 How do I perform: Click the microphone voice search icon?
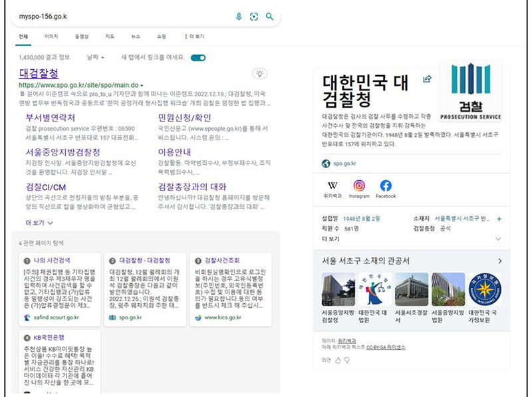(x=239, y=16)
